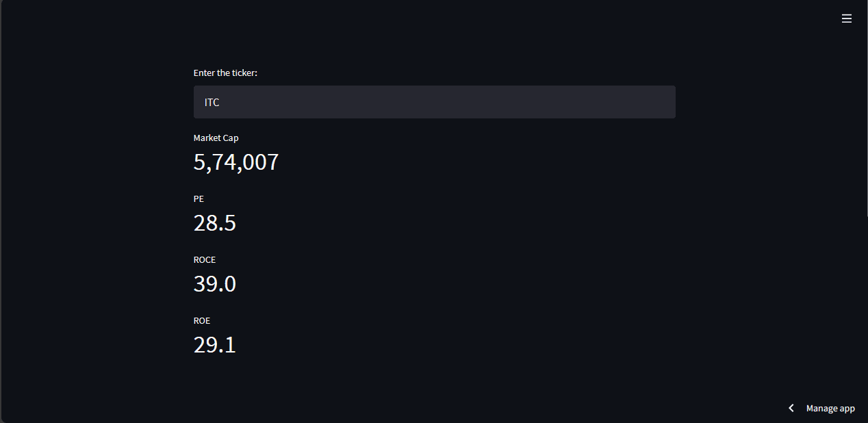Click blank header area left of hamburger menu

479,19
